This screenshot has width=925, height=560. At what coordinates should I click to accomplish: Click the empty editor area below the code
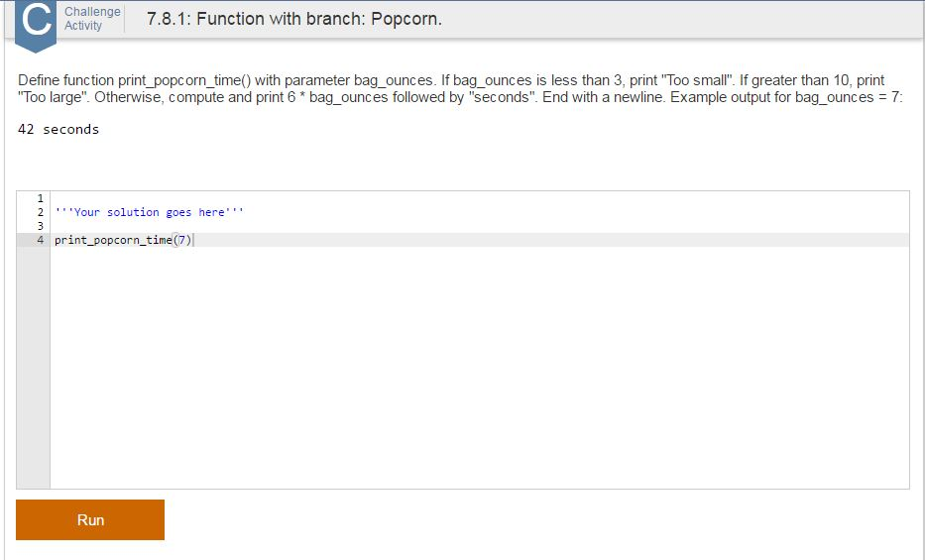480,368
